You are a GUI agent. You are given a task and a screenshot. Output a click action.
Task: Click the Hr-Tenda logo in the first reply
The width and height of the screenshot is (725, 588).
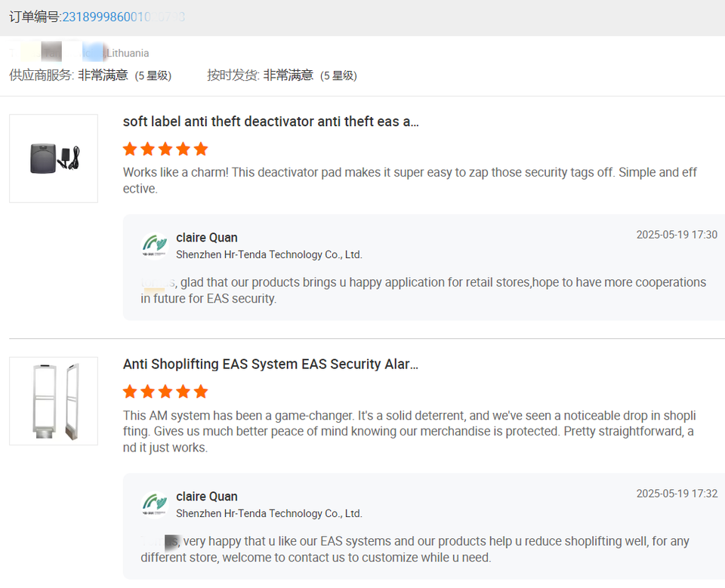coord(155,245)
